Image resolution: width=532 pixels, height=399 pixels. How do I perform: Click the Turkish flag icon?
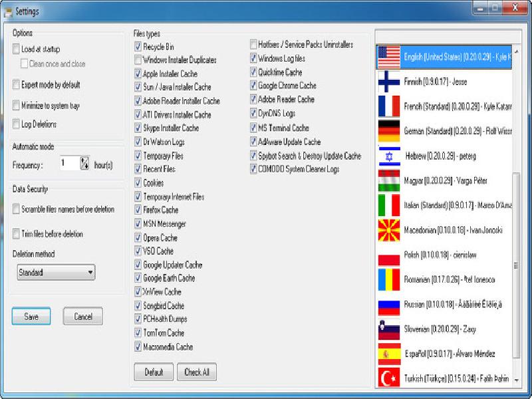click(x=389, y=378)
